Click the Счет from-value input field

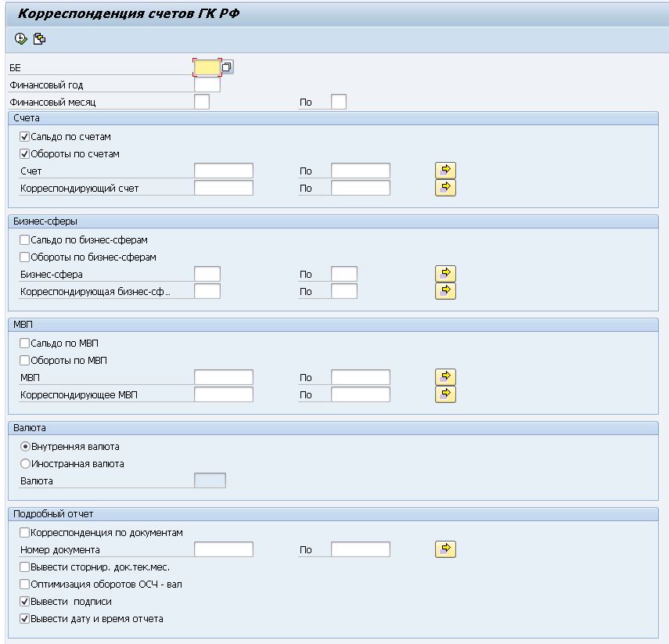point(224,171)
